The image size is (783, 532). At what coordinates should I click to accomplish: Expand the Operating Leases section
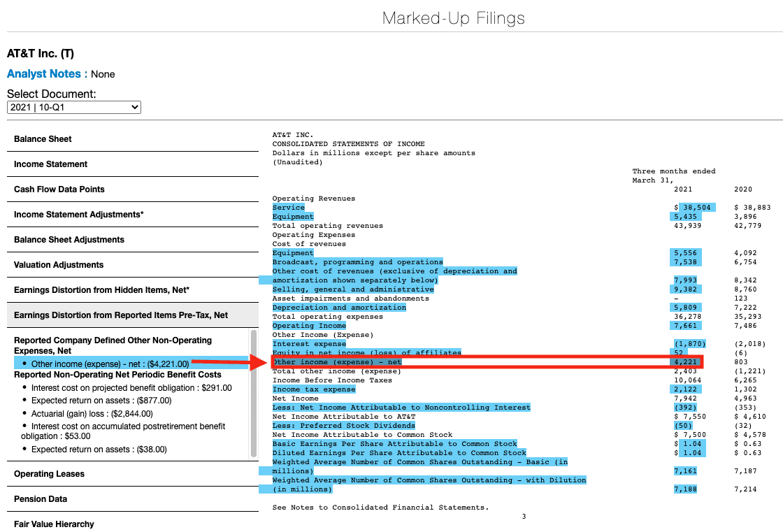(132, 473)
